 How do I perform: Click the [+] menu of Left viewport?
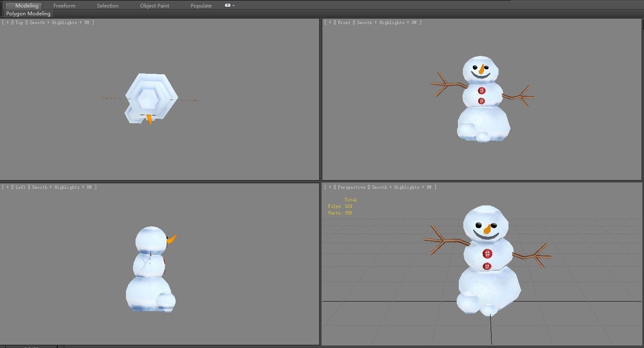click(7, 187)
